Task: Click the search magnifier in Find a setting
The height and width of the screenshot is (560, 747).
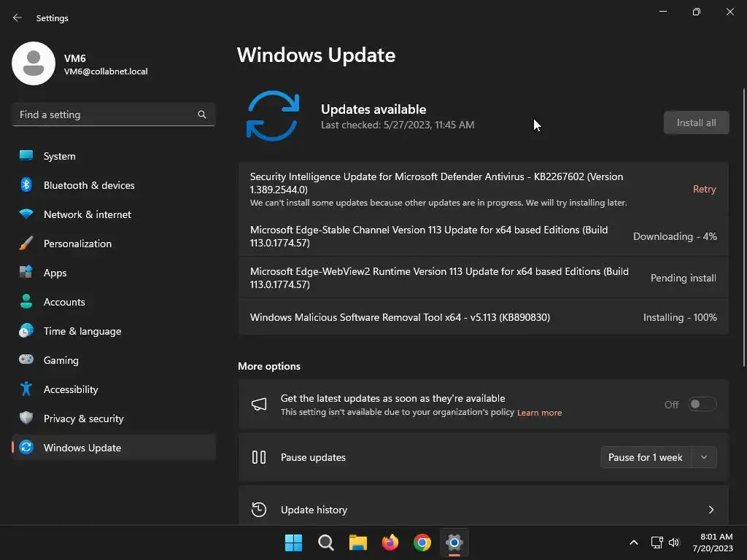Action: [202, 114]
